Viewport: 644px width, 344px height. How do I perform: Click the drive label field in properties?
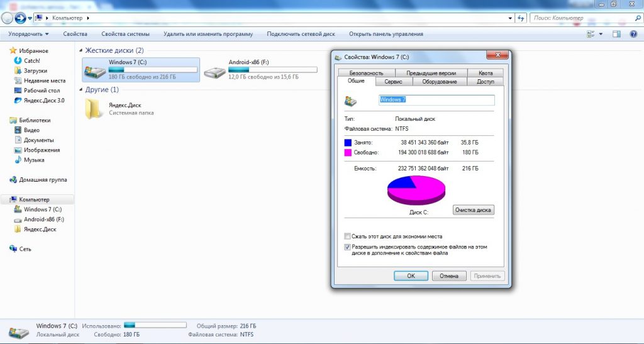click(x=436, y=100)
